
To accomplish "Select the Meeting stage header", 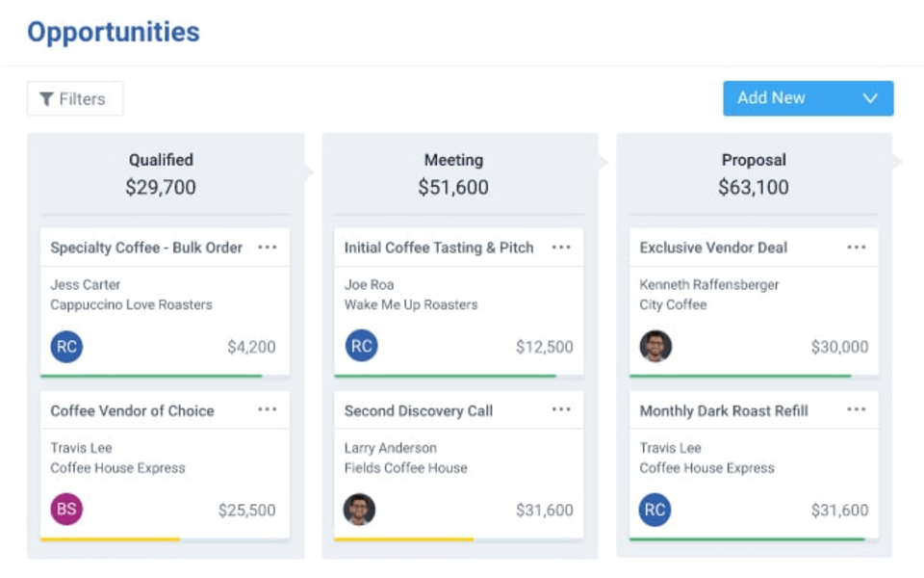I will click(453, 160).
